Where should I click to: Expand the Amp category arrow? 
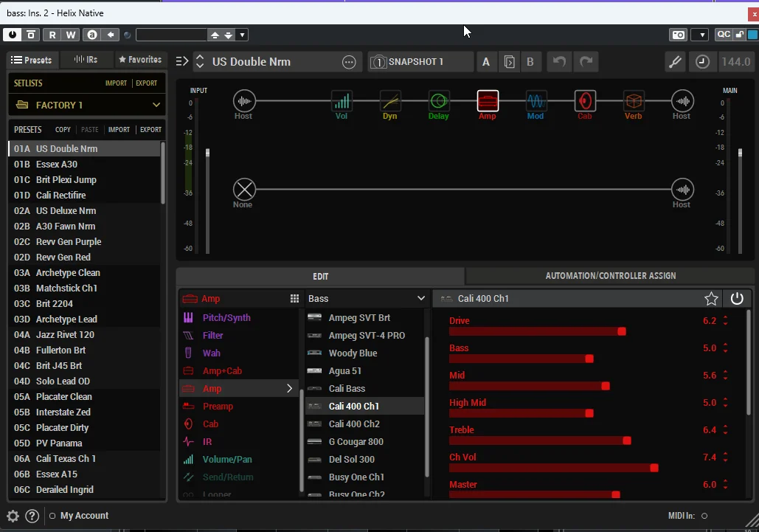(289, 389)
